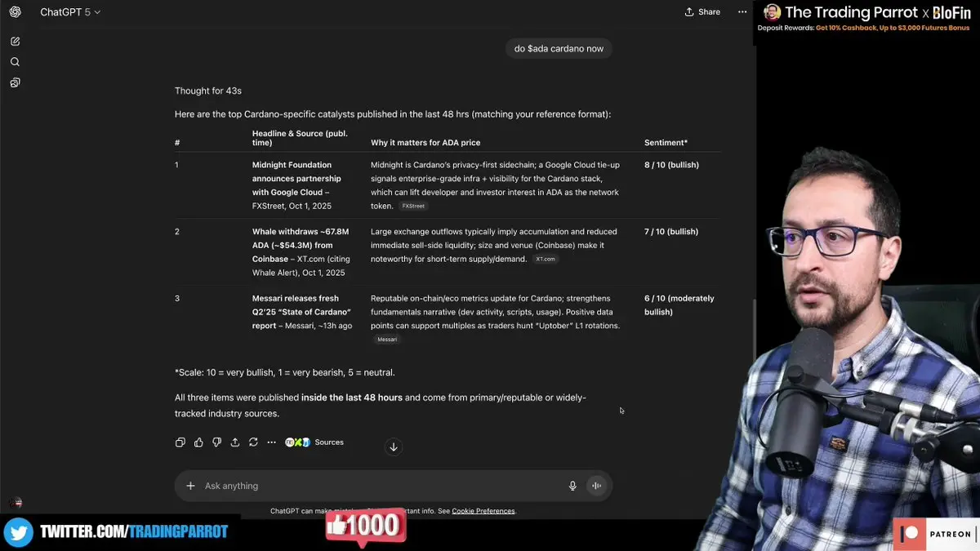Image resolution: width=980 pixels, height=551 pixels.
Task: Open the XT.com source chip
Action: point(546,259)
